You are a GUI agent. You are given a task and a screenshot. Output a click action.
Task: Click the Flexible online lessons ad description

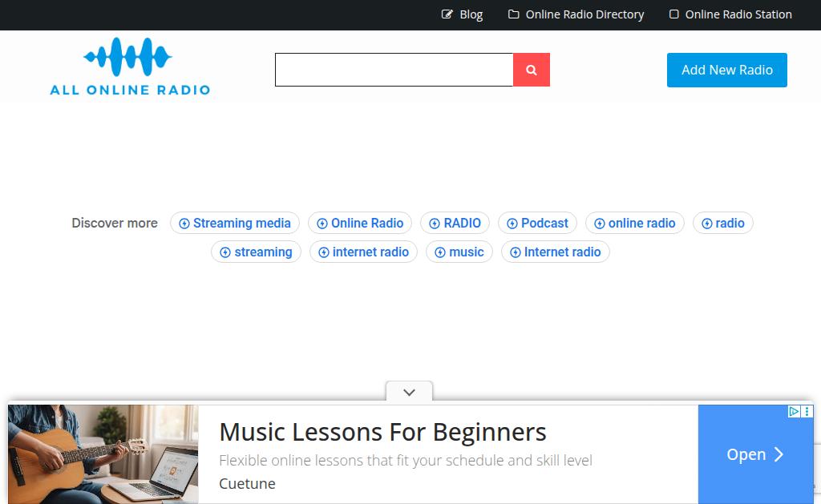(x=406, y=461)
